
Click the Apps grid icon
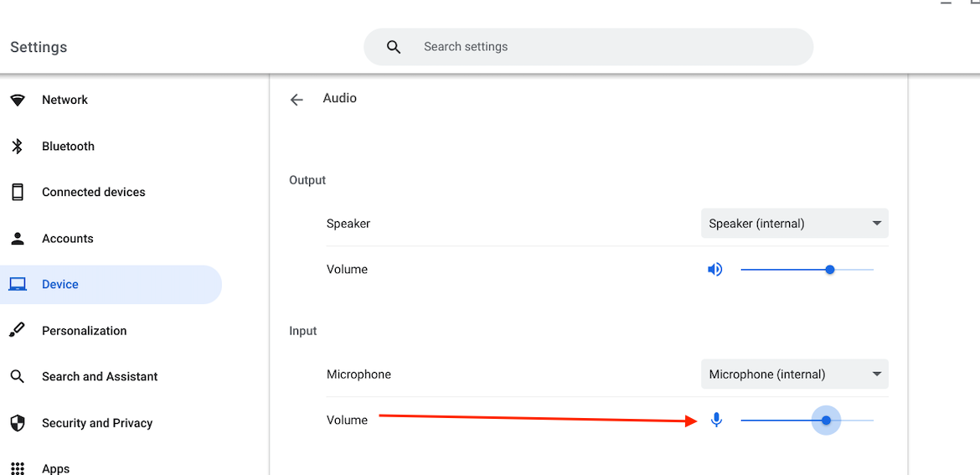(18, 468)
